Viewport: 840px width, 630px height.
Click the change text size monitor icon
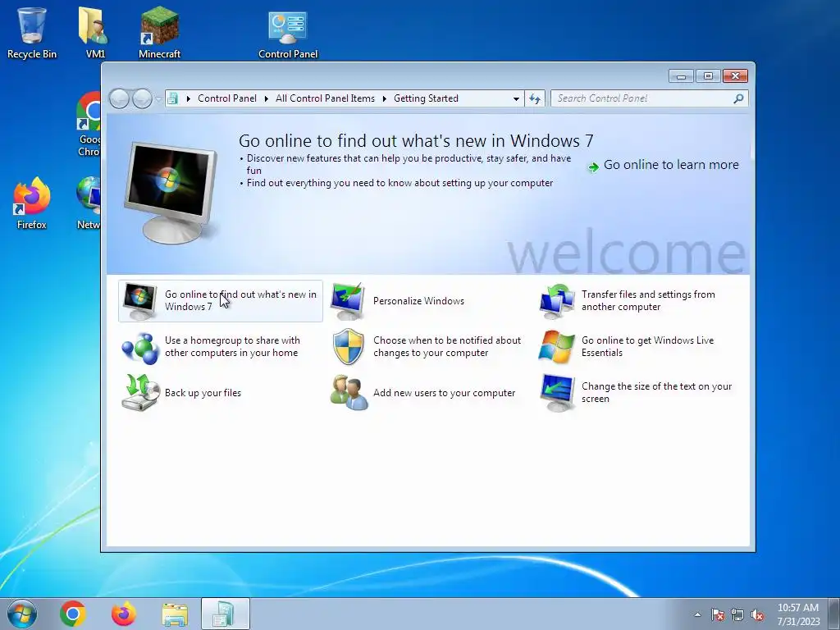[557, 393]
